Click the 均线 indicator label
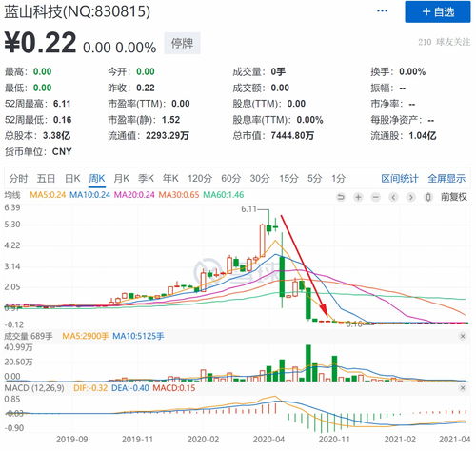Image resolution: width=476 pixels, height=451 pixels. (12, 195)
